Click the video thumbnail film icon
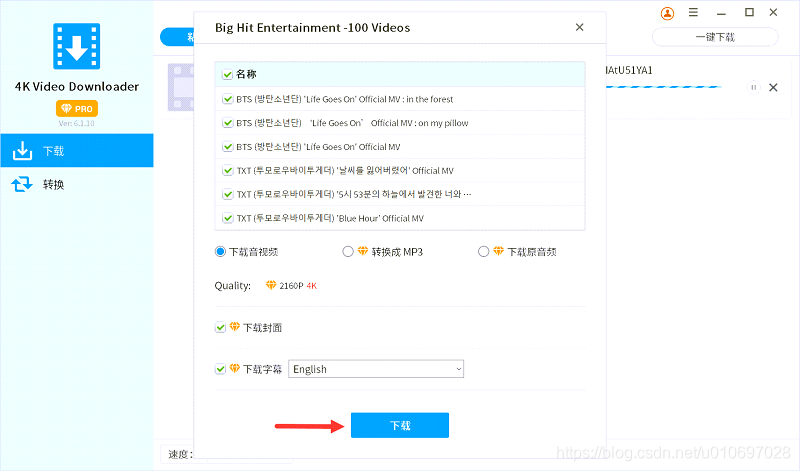Image resolution: width=800 pixels, height=471 pixels. pos(181,87)
